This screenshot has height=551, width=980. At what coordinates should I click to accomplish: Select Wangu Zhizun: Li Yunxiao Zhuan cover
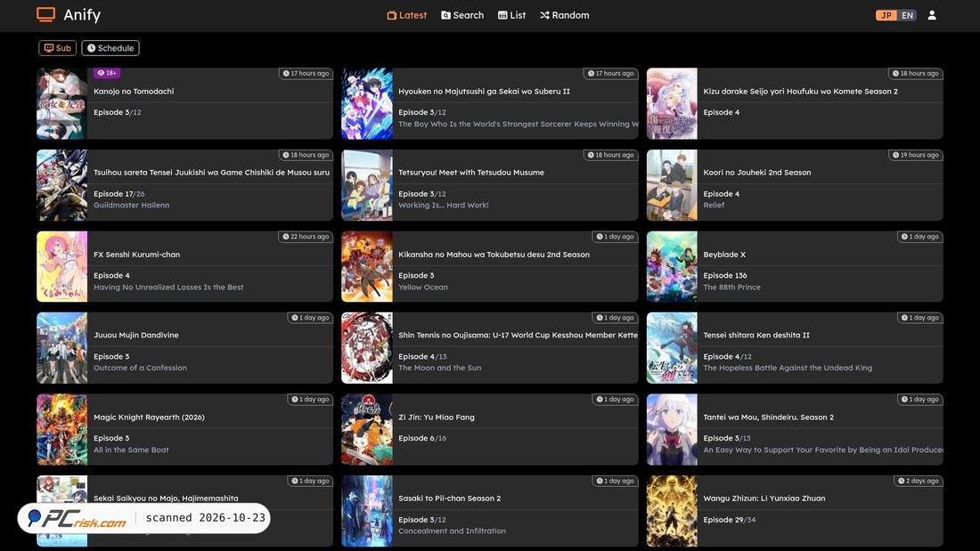pos(672,511)
